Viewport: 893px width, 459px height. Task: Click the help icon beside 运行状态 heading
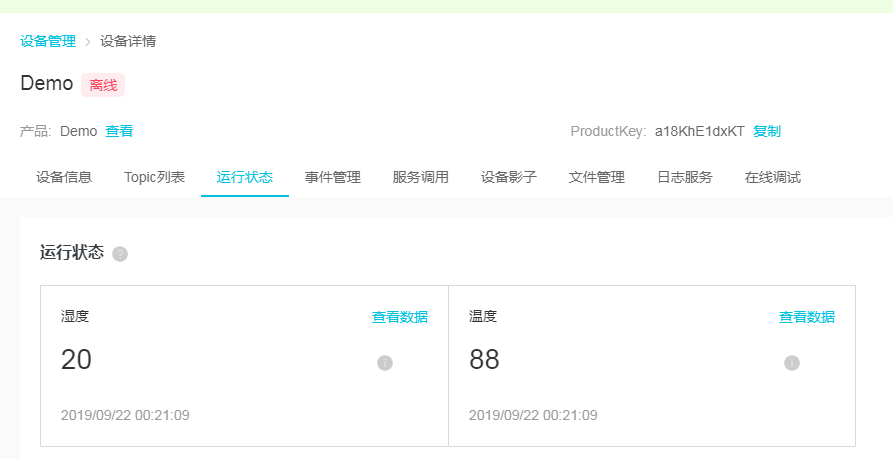(120, 254)
